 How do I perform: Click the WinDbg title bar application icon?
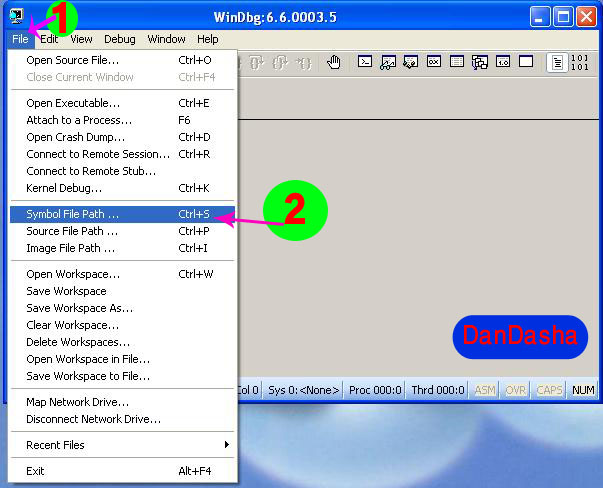pos(17,16)
